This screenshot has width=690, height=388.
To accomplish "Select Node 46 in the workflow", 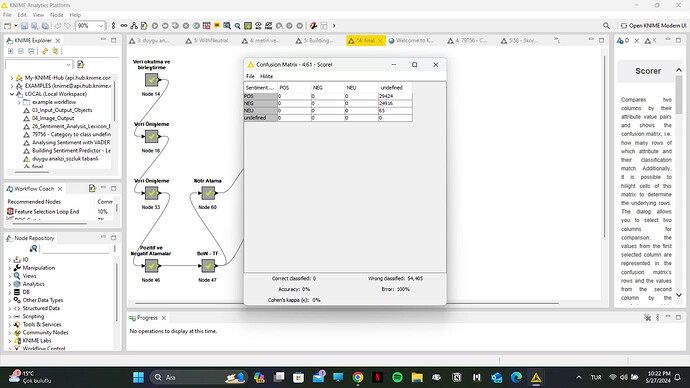I will [x=151, y=266].
